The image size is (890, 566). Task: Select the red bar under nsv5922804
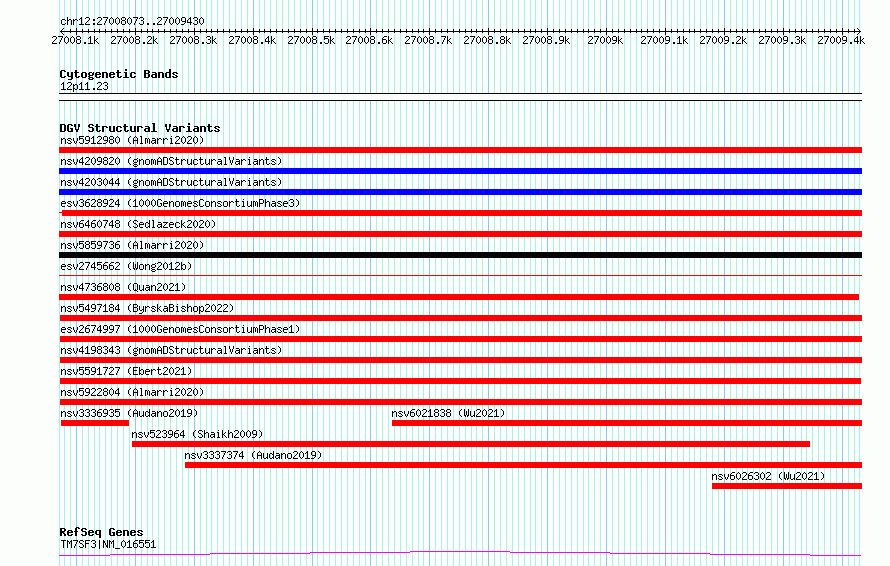click(x=460, y=402)
